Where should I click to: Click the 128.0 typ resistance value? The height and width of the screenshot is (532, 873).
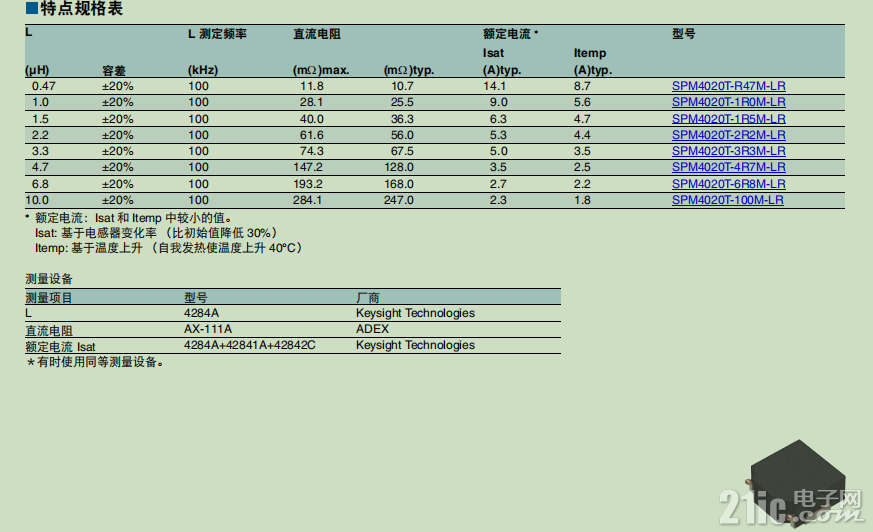[399, 168]
